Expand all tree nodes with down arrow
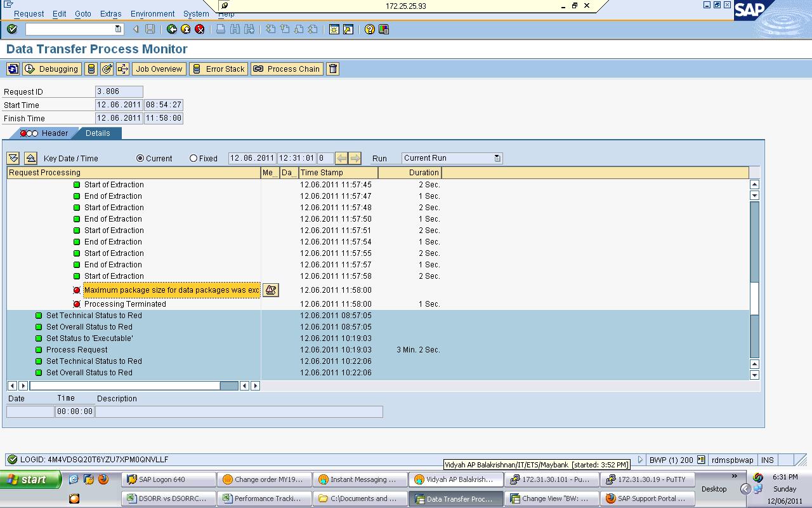Viewport: 812px width, 508px height. [x=13, y=157]
